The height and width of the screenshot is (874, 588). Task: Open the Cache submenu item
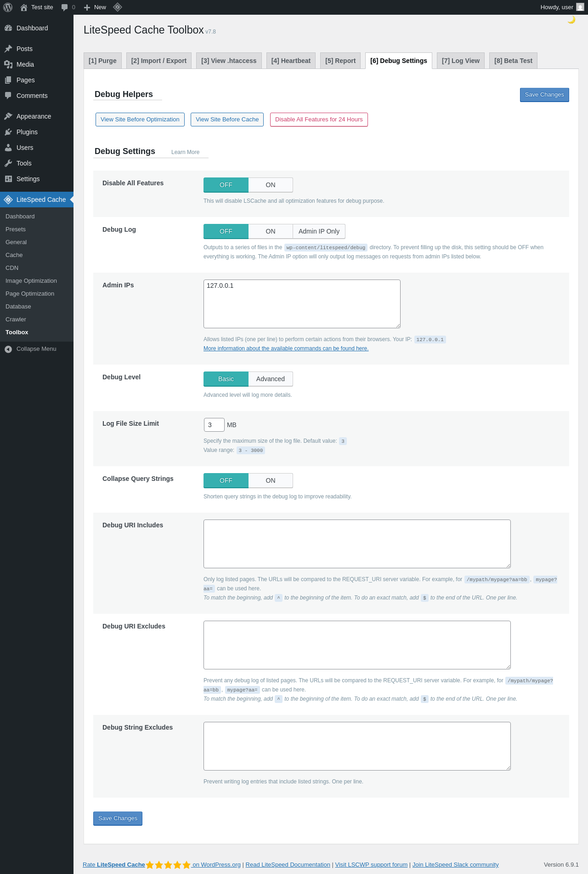pyautogui.click(x=14, y=255)
